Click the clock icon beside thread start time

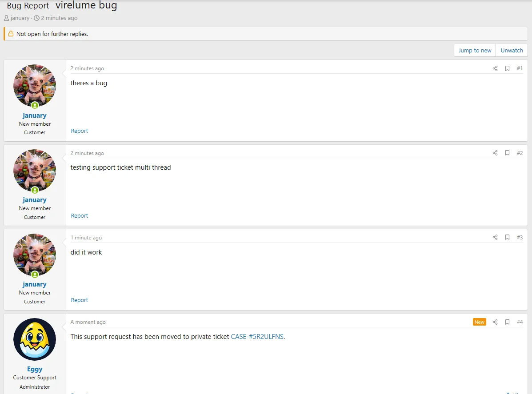point(36,18)
